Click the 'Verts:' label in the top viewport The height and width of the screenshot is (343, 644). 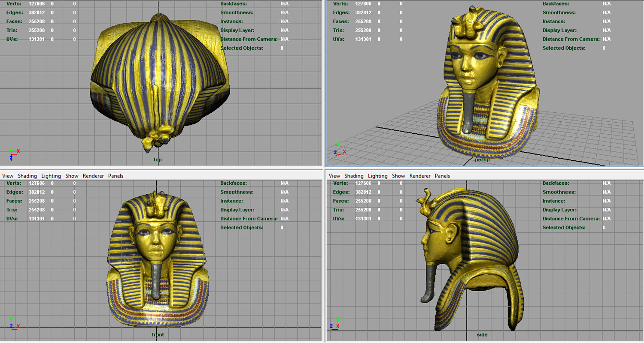[x=14, y=4]
